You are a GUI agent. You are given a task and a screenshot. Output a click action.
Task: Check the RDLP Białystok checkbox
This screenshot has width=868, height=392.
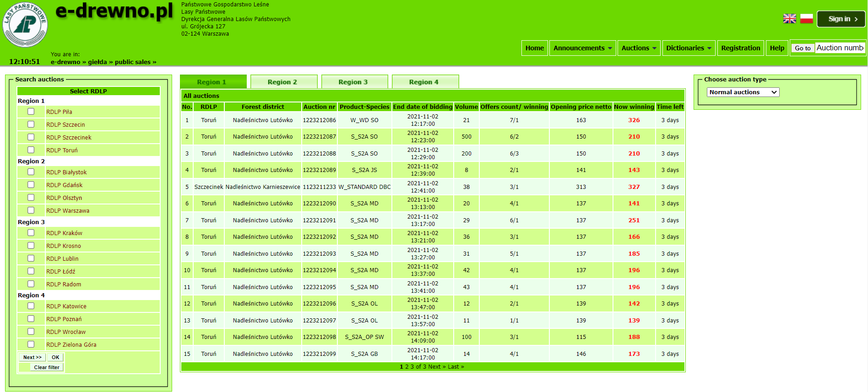pyautogui.click(x=31, y=172)
